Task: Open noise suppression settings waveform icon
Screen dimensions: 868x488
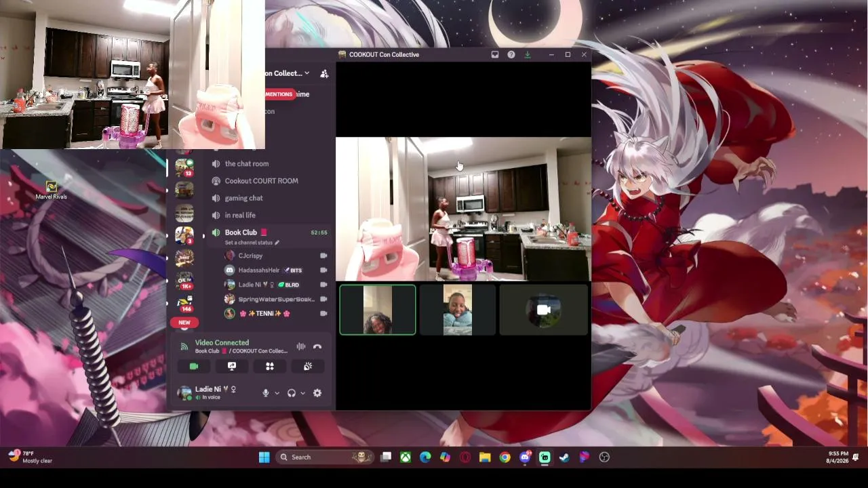Action: coord(300,346)
